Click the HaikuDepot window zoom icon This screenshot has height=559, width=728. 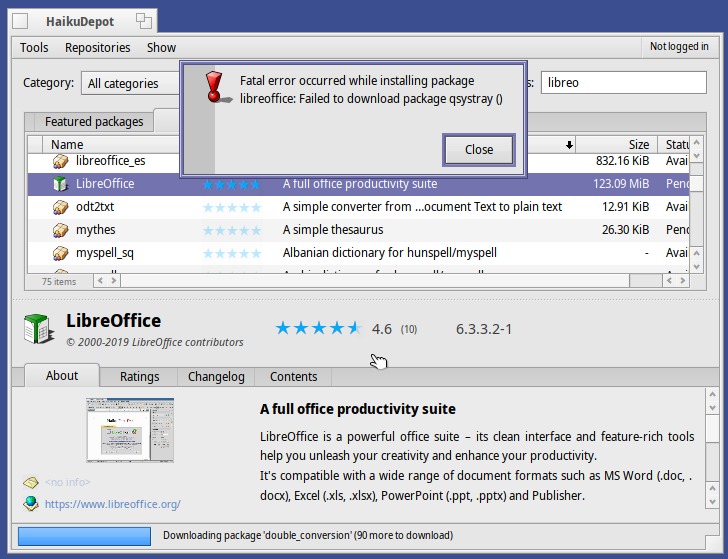pos(143,21)
